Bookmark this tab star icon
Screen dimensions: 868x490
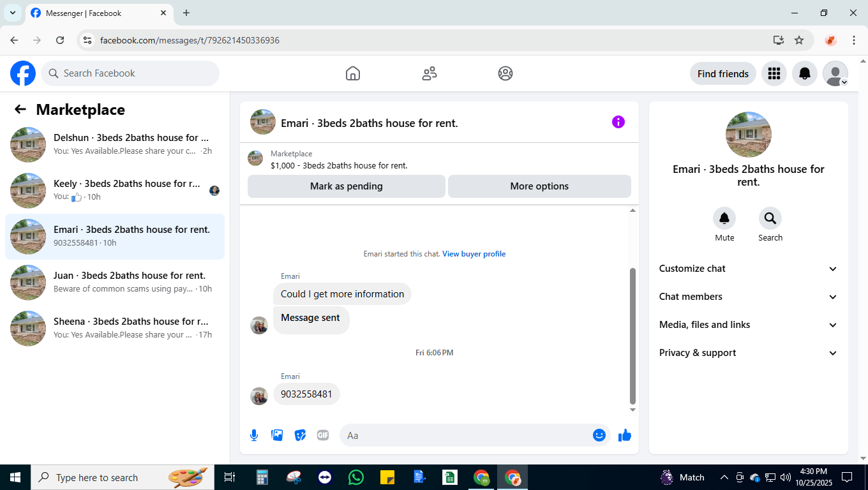[799, 40]
